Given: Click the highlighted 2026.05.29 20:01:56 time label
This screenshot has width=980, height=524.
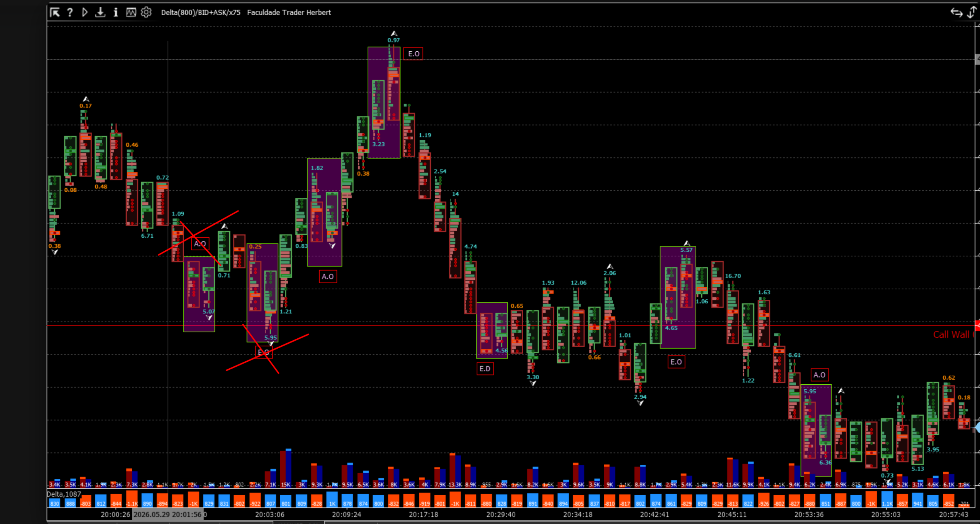Looking at the screenshot, I should 168,514.
